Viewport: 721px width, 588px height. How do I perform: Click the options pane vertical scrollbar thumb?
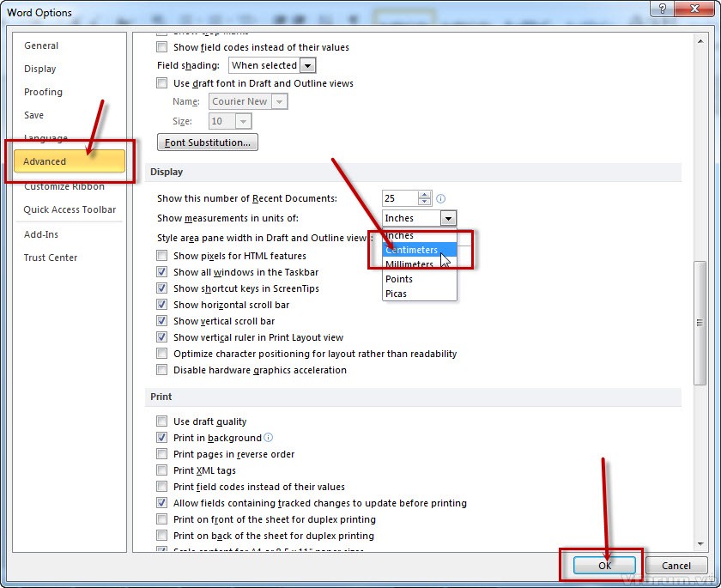click(700, 323)
